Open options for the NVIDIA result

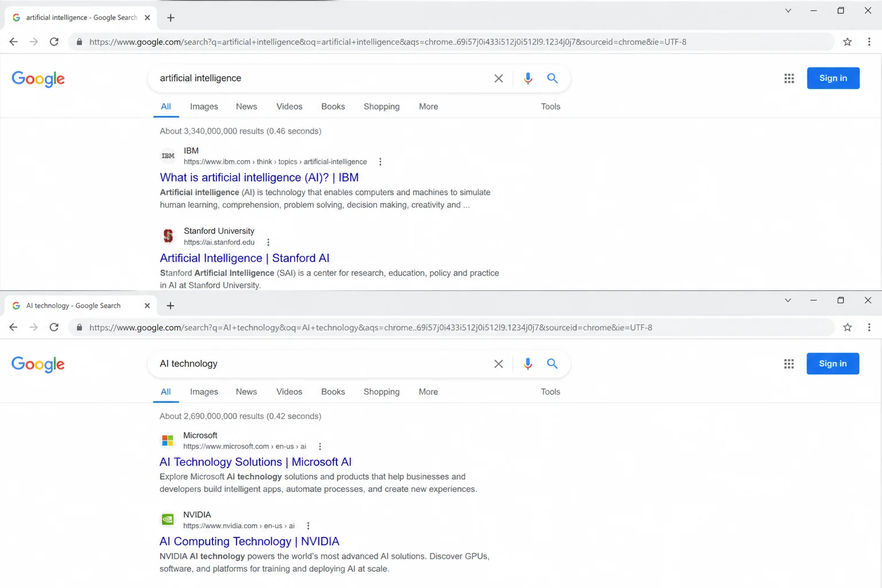[x=308, y=526]
